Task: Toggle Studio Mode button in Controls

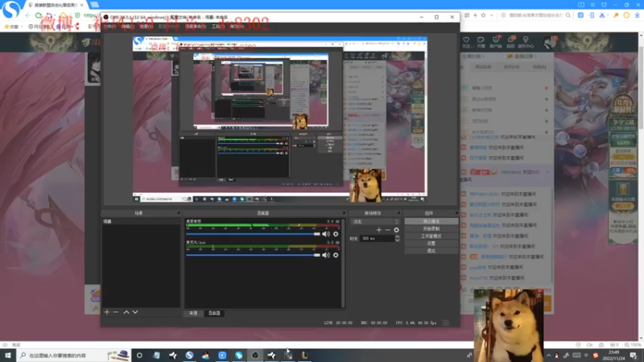Action: 431,236
